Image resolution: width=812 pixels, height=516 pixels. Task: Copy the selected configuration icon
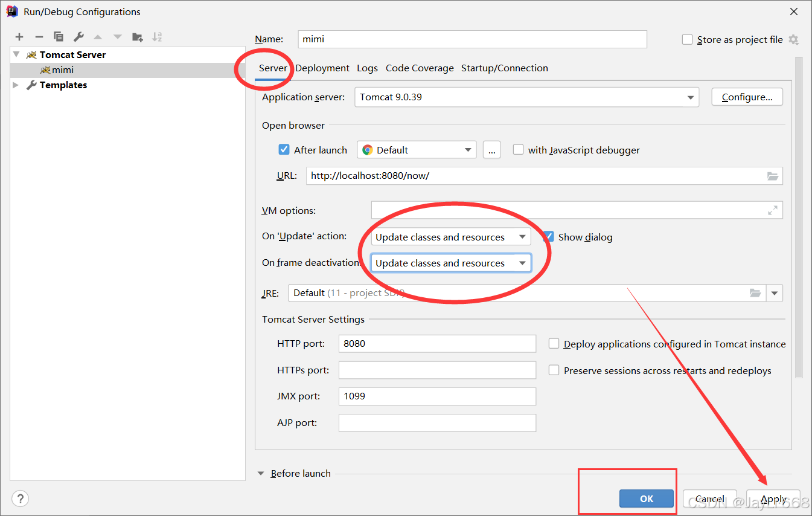(x=59, y=37)
